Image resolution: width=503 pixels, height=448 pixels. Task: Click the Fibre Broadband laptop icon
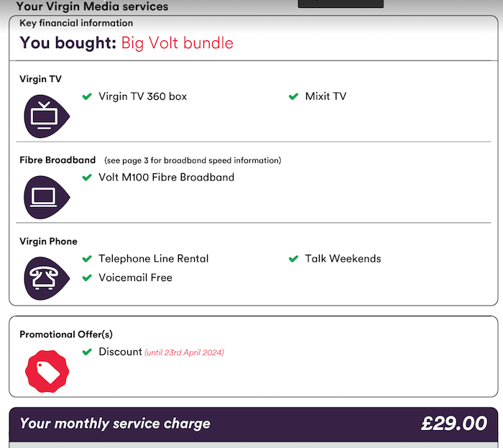point(47,197)
